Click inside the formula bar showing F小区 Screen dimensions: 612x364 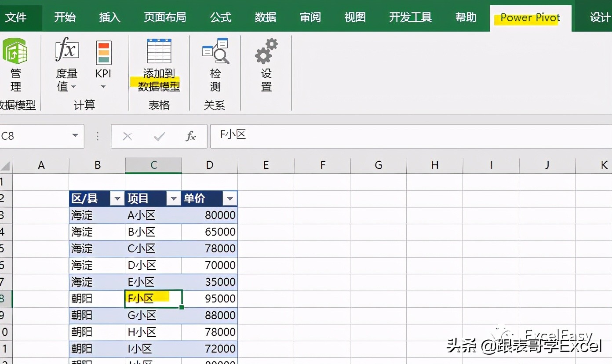(411, 136)
